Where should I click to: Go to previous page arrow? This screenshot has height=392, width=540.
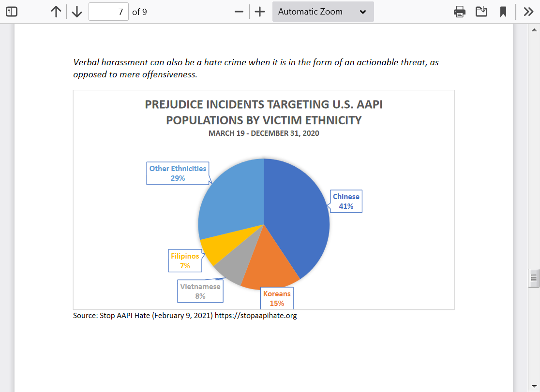pyautogui.click(x=56, y=12)
